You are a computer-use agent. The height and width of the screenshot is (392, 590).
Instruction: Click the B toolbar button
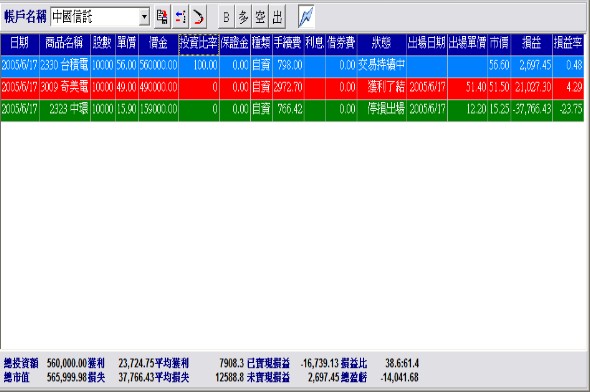click(x=226, y=17)
